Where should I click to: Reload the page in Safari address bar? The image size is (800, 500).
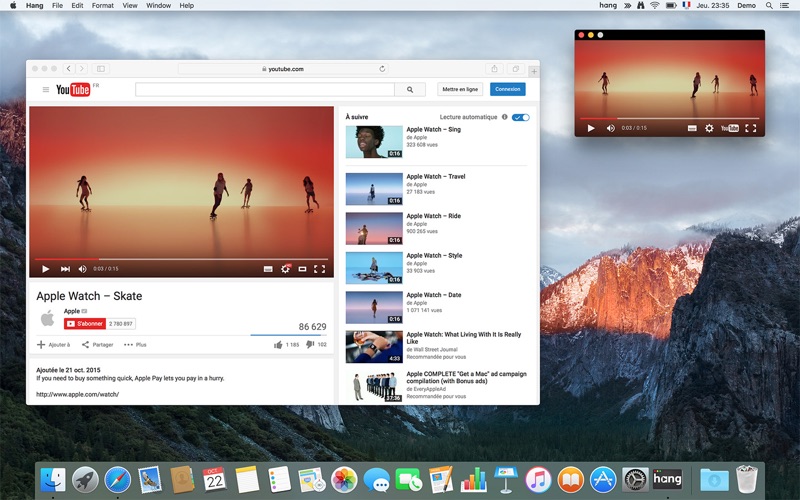[382, 69]
